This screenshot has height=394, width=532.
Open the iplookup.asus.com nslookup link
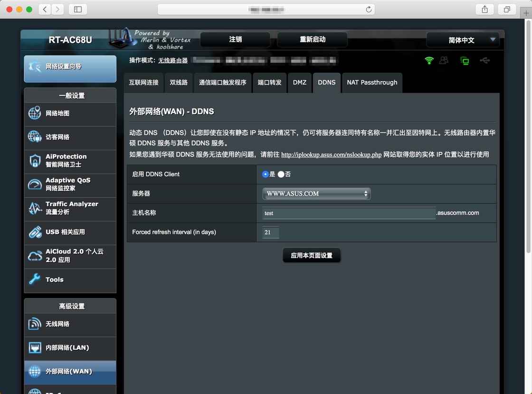(x=331, y=155)
